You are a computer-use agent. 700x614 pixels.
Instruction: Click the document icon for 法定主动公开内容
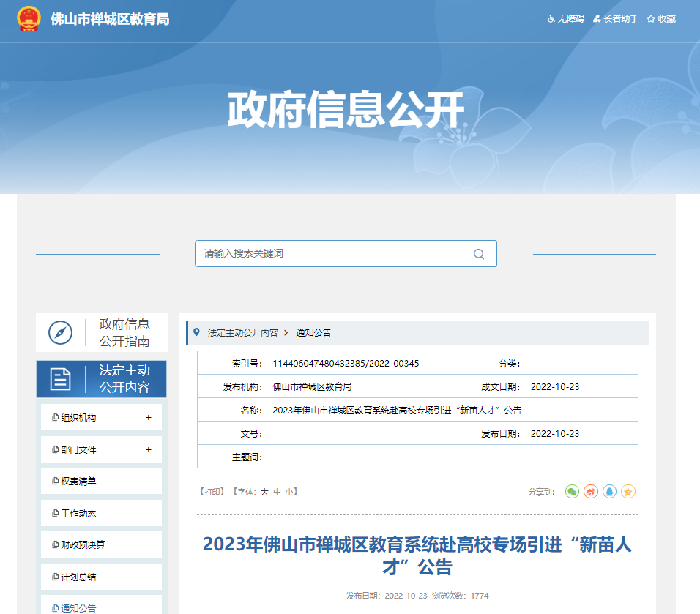[x=60, y=379]
